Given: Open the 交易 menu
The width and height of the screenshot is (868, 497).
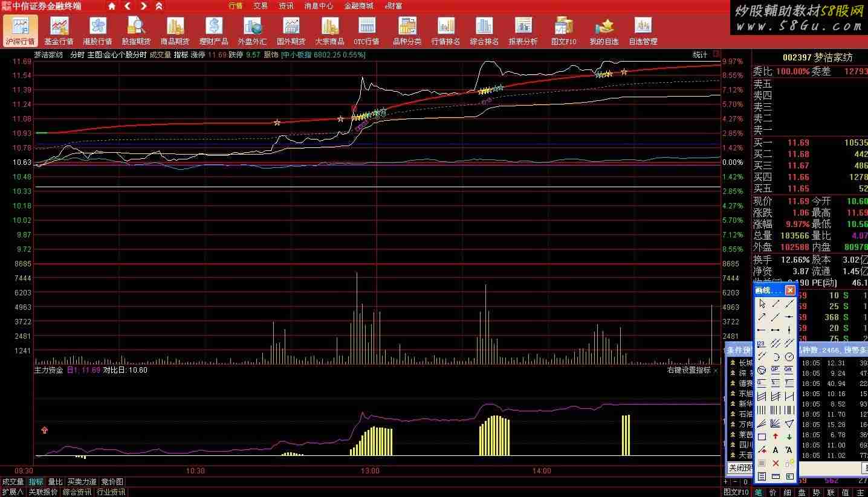Looking at the screenshot, I should 261,6.
